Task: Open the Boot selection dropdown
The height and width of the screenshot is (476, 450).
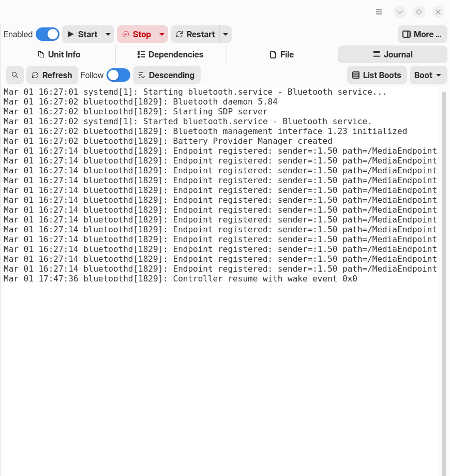Action: 428,75
